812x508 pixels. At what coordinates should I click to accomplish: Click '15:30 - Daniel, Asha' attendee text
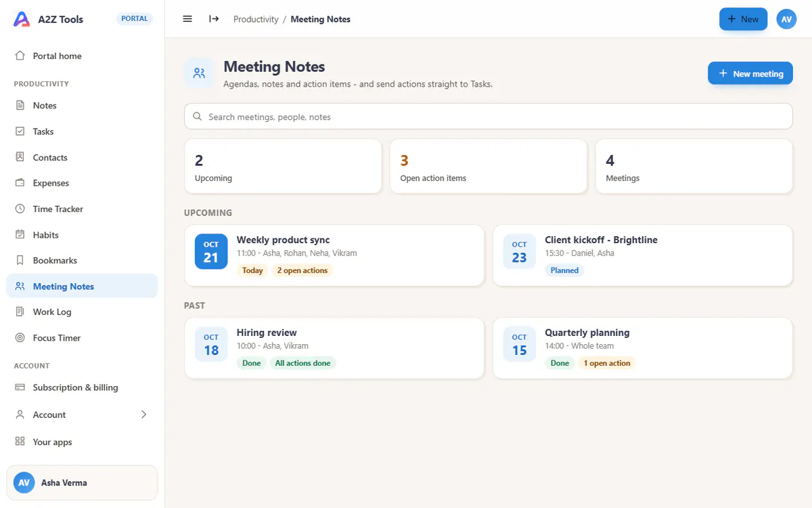(580, 253)
